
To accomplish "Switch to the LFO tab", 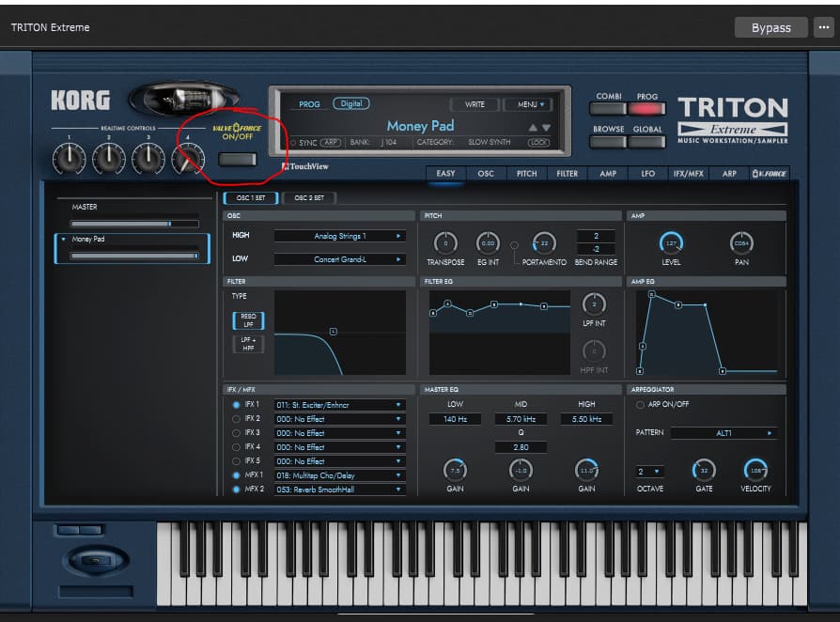I will click(647, 174).
